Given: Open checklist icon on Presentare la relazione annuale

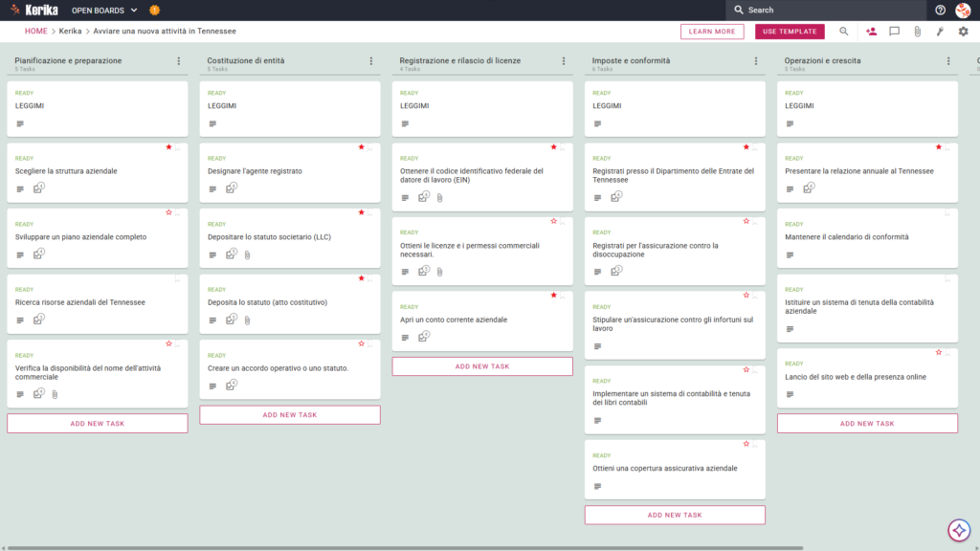Looking at the screenshot, I should click(809, 188).
